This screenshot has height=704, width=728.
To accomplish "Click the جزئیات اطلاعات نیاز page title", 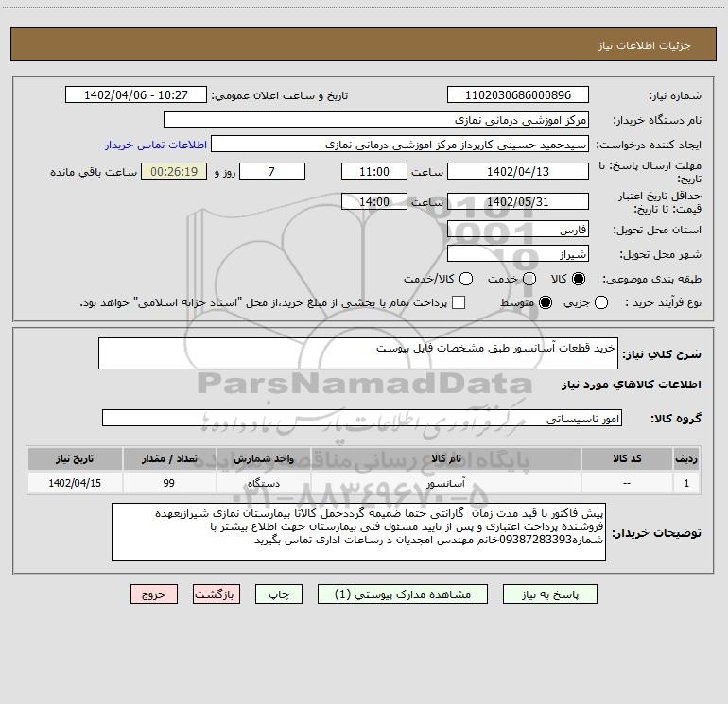I will (645, 45).
